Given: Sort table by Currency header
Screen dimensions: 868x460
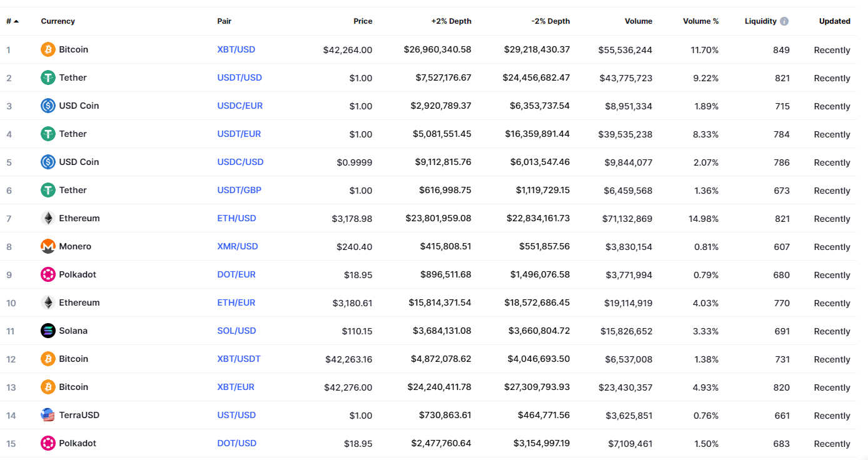Looking at the screenshot, I should [58, 21].
